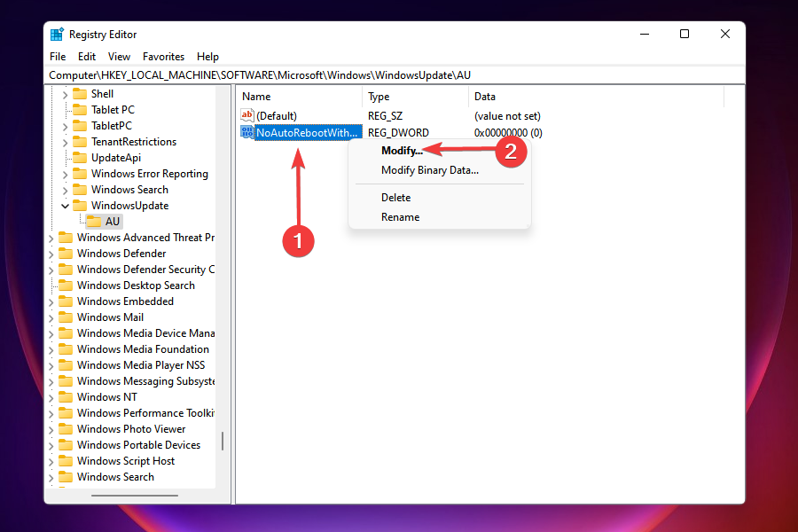The height and width of the screenshot is (532, 798).
Task: Click the REG_SZ type cell
Action: coord(386,116)
